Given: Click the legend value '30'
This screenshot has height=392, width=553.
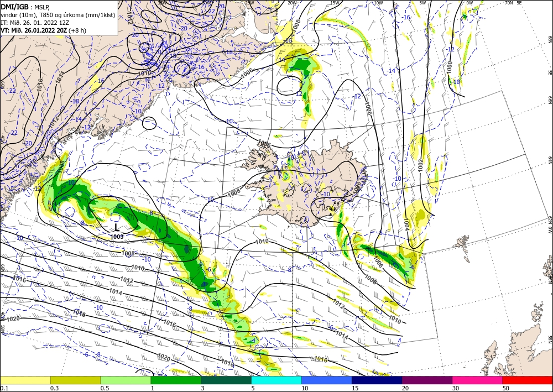Looking at the screenshot, I should point(456,388).
